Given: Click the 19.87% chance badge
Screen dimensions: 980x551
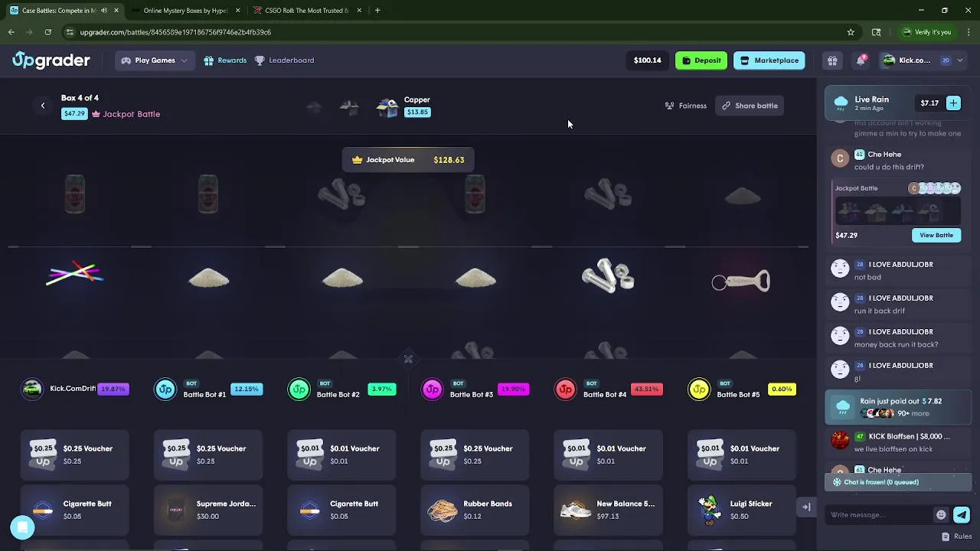Looking at the screenshot, I should point(113,389).
